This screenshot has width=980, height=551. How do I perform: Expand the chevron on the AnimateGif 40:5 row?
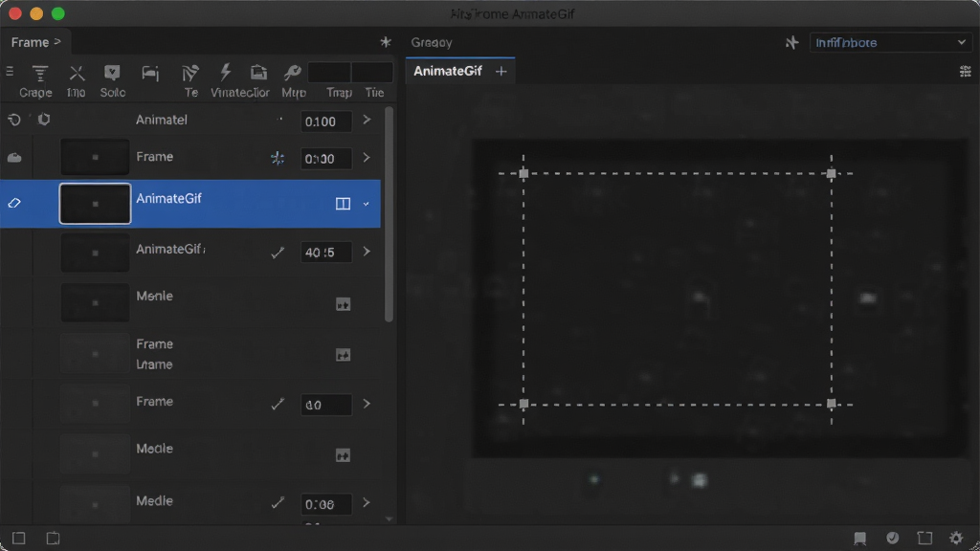[367, 252]
